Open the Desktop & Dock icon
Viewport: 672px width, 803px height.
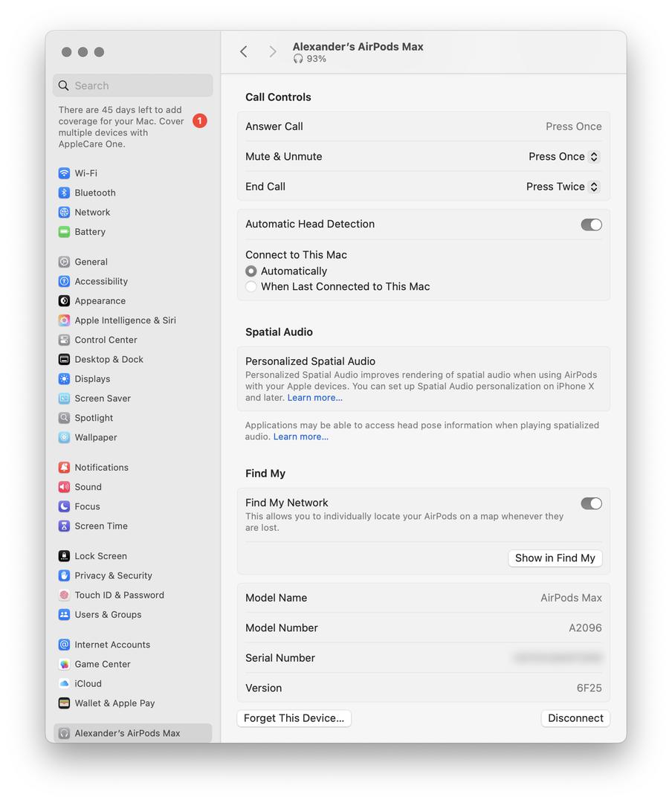tap(64, 359)
